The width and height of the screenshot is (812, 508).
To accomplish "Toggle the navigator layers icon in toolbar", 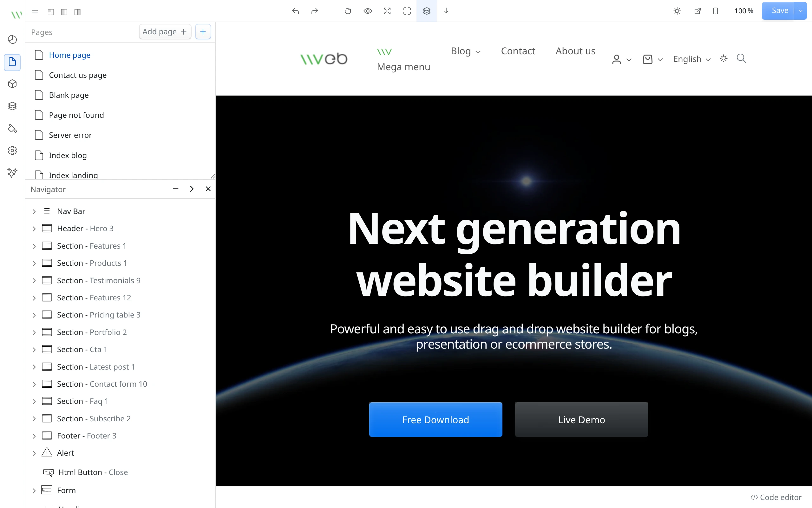I will pyautogui.click(x=427, y=11).
